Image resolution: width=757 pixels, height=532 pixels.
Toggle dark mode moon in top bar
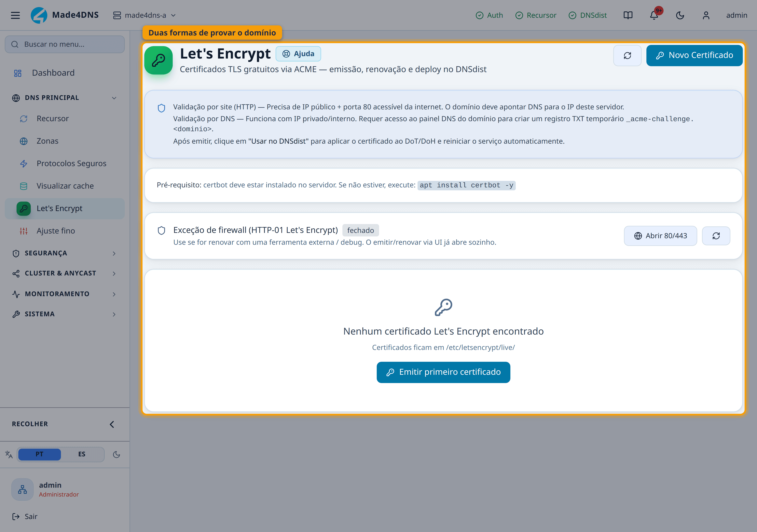click(x=680, y=15)
